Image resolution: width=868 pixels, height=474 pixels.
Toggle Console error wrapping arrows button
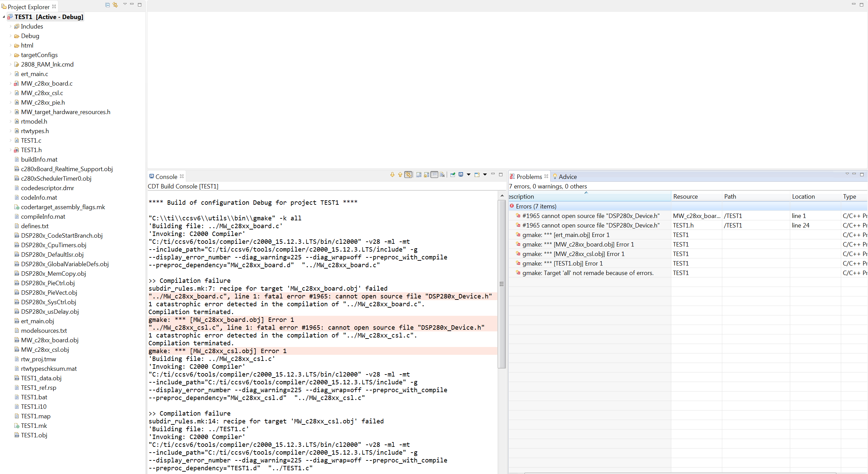[x=408, y=175]
